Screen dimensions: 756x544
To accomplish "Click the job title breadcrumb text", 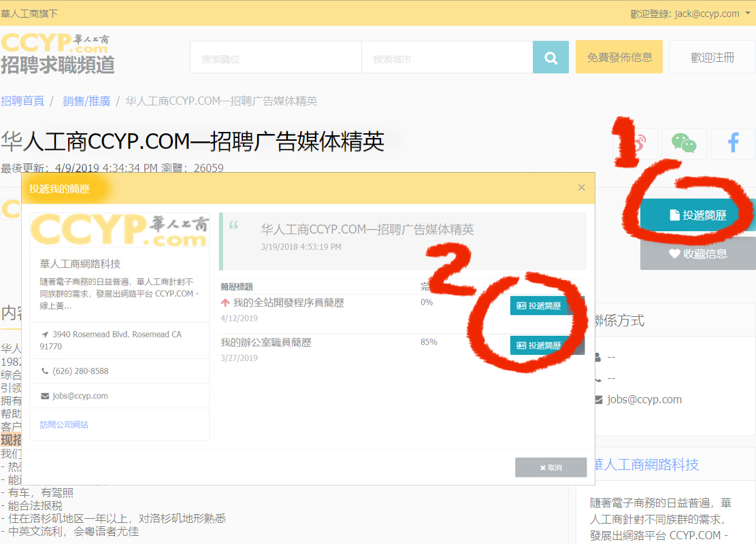I will (x=221, y=101).
